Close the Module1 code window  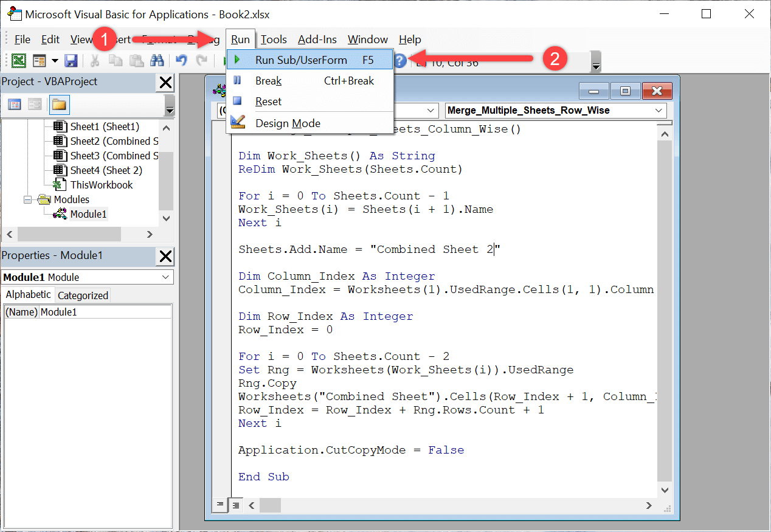pyautogui.click(x=657, y=92)
